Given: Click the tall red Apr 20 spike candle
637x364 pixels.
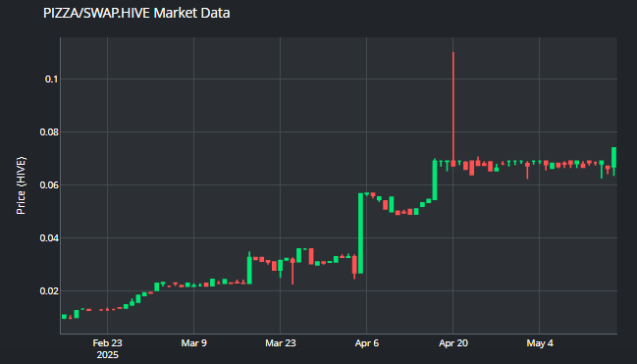Looking at the screenshot, I should 453,109.
